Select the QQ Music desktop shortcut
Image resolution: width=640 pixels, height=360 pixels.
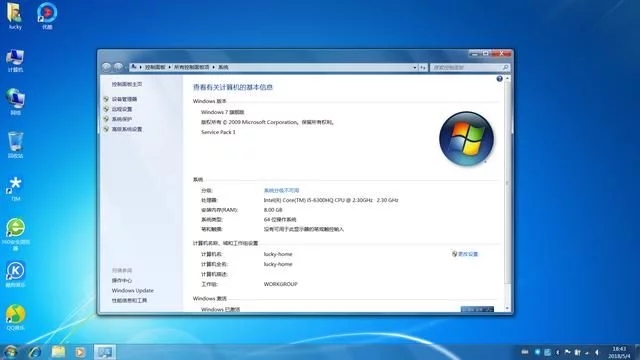click(x=16, y=317)
